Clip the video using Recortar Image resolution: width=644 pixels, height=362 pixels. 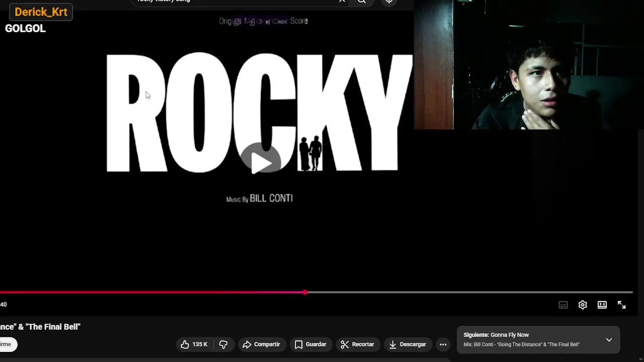(358, 344)
